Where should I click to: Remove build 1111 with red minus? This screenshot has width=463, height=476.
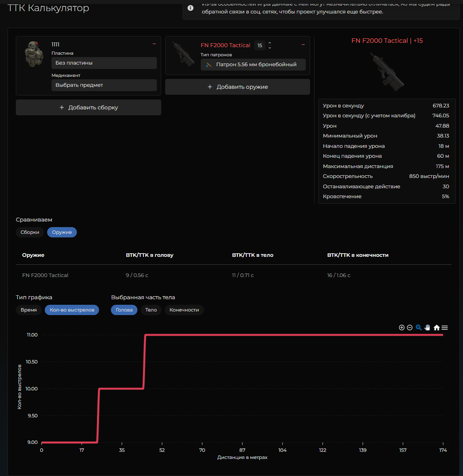pos(154,44)
